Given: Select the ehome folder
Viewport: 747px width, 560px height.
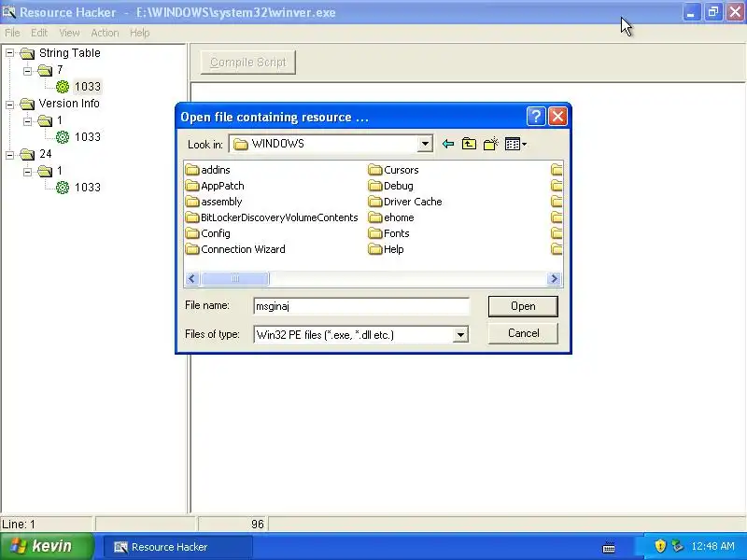Looking at the screenshot, I should pos(391,217).
